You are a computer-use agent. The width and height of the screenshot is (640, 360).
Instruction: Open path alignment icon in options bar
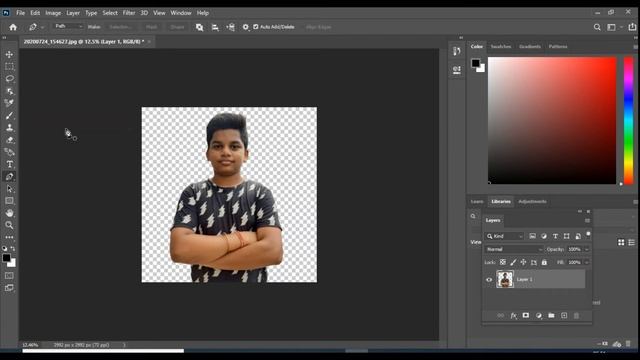pyautogui.click(x=215, y=27)
